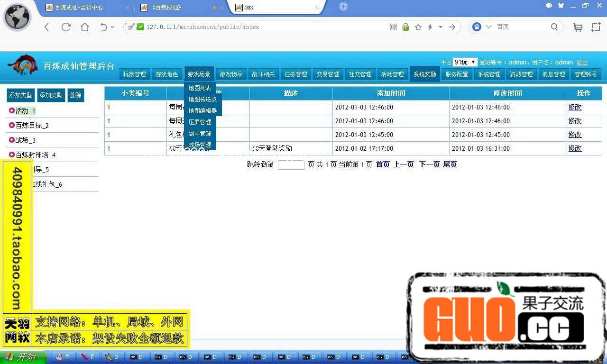Click the 添加奖励 button

tap(51, 95)
